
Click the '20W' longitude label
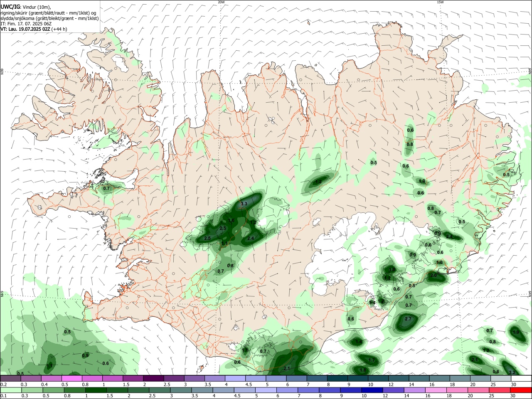click(221, 2)
